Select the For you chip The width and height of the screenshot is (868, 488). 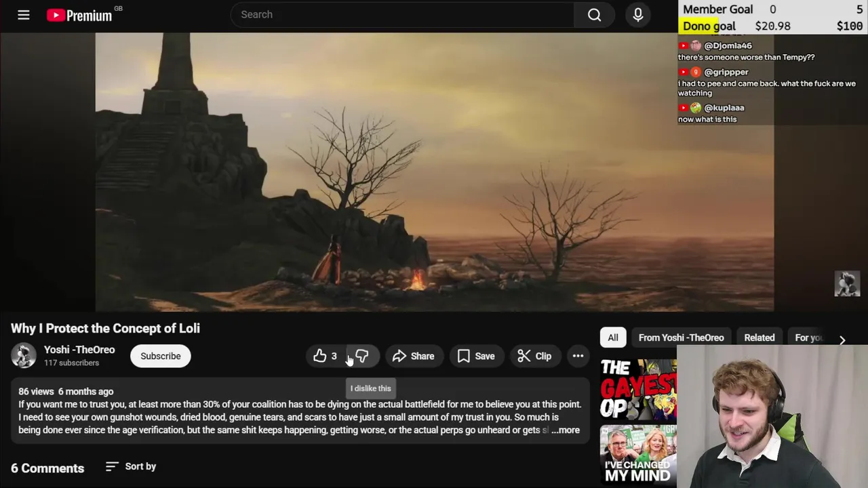pyautogui.click(x=808, y=338)
